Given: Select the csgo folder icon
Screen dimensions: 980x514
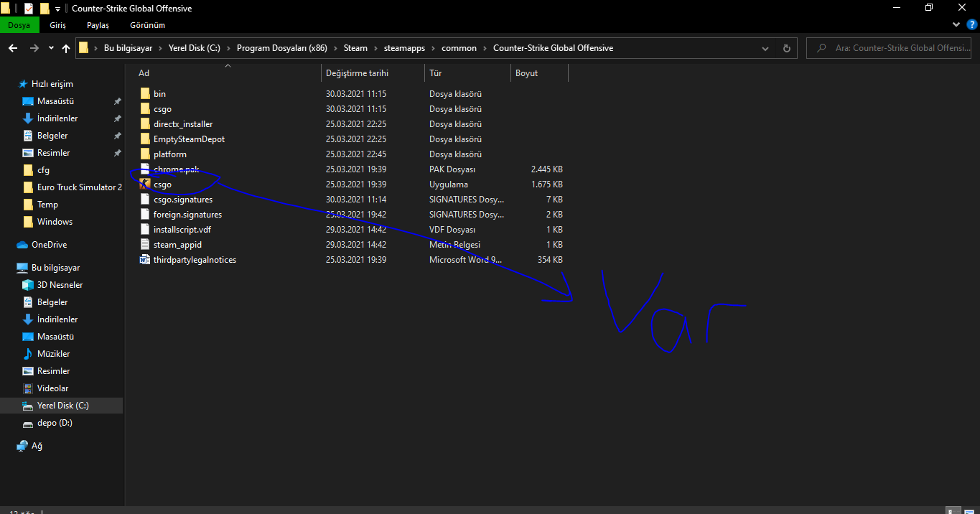Looking at the screenshot, I should pos(145,109).
